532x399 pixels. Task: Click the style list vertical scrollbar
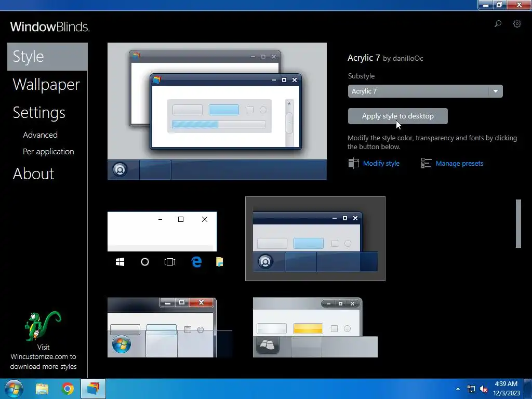[518, 223]
